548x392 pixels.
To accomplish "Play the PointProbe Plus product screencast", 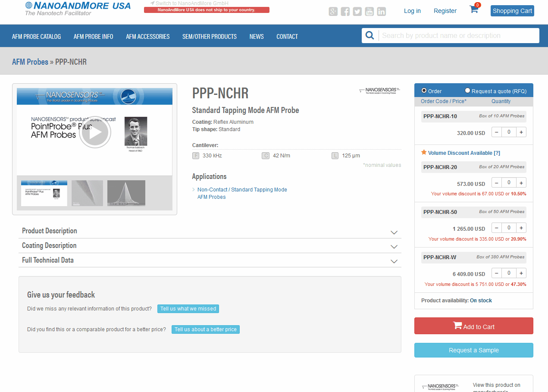I will pos(95,132).
